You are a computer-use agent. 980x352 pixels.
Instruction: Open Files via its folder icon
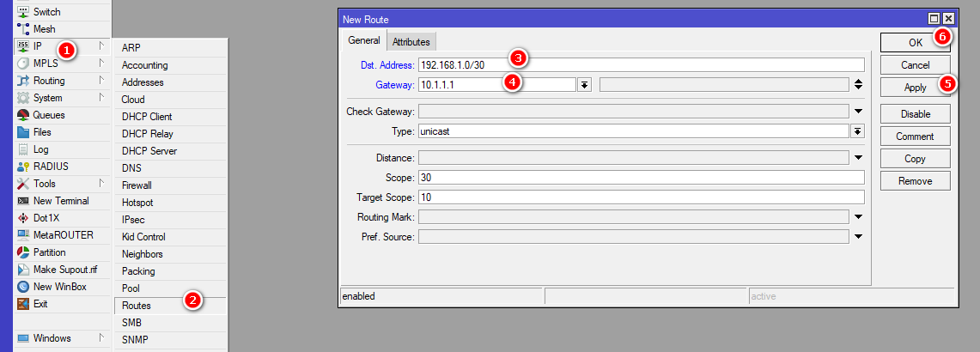click(x=23, y=132)
